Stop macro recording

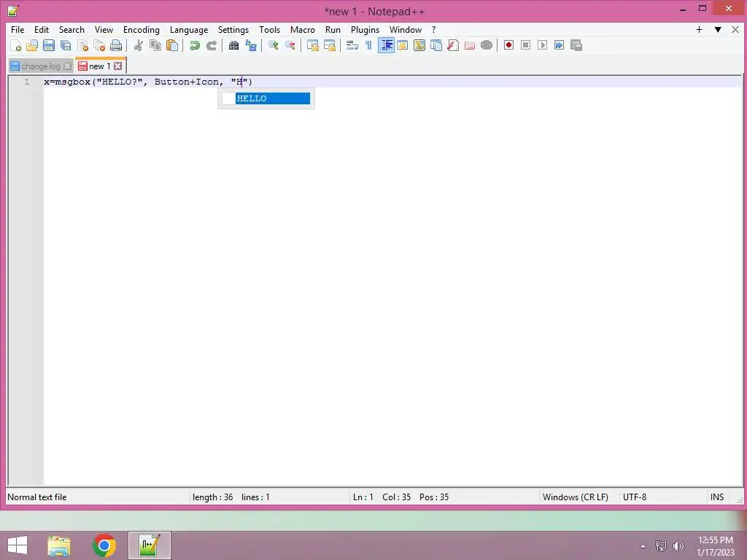click(x=525, y=45)
